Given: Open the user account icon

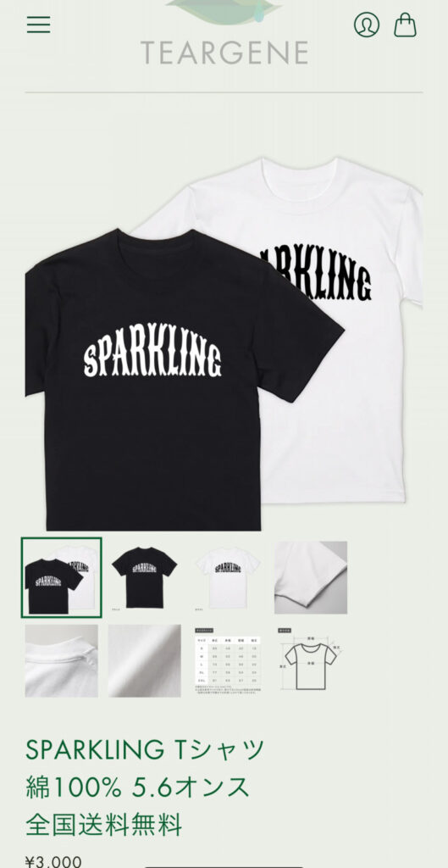Looking at the screenshot, I should 367,25.
